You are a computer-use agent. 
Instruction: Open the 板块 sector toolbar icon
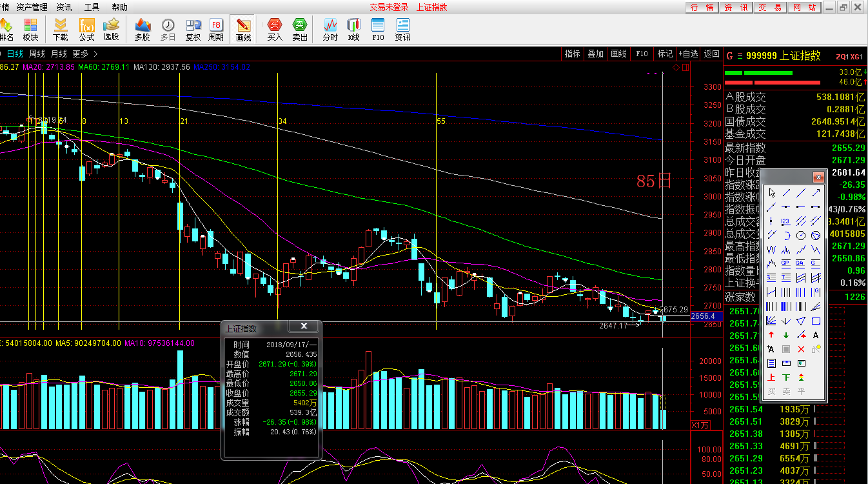(31, 30)
